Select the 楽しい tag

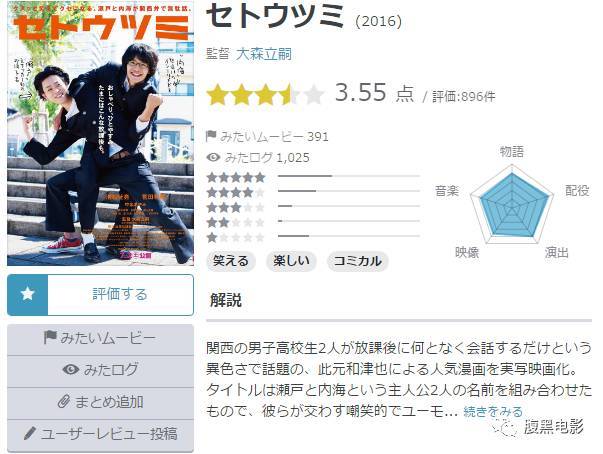point(291,261)
